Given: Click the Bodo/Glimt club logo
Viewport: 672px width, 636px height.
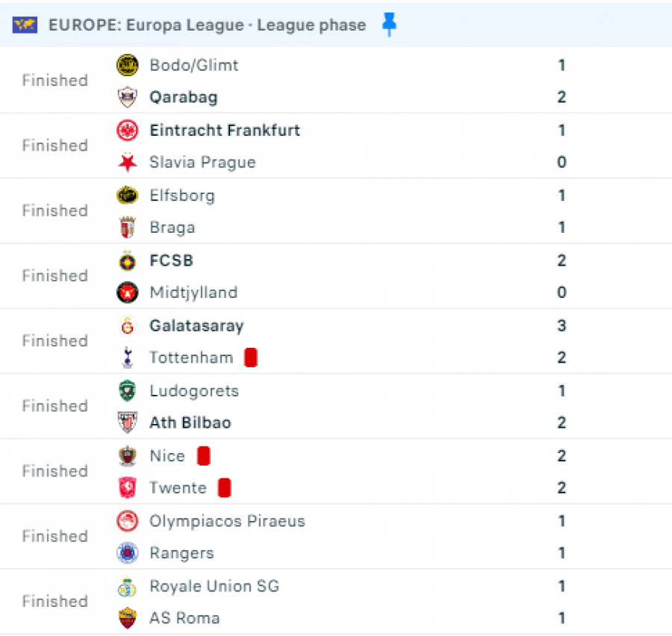Looking at the screenshot, I should pos(128,66).
